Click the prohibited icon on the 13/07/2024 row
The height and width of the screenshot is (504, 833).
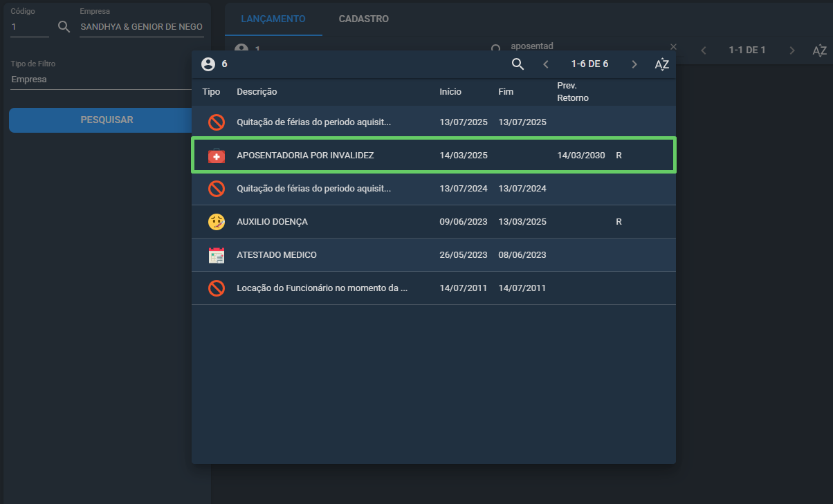click(x=217, y=189)
